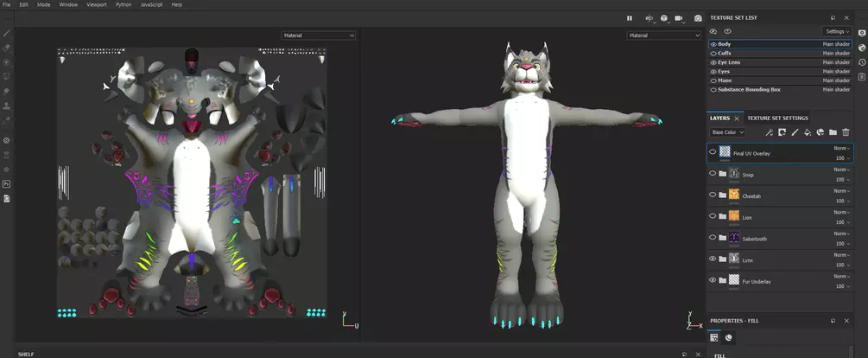Open the History clock icon in right dock
This screenshot has width=868, height=358.
point(862,62)
